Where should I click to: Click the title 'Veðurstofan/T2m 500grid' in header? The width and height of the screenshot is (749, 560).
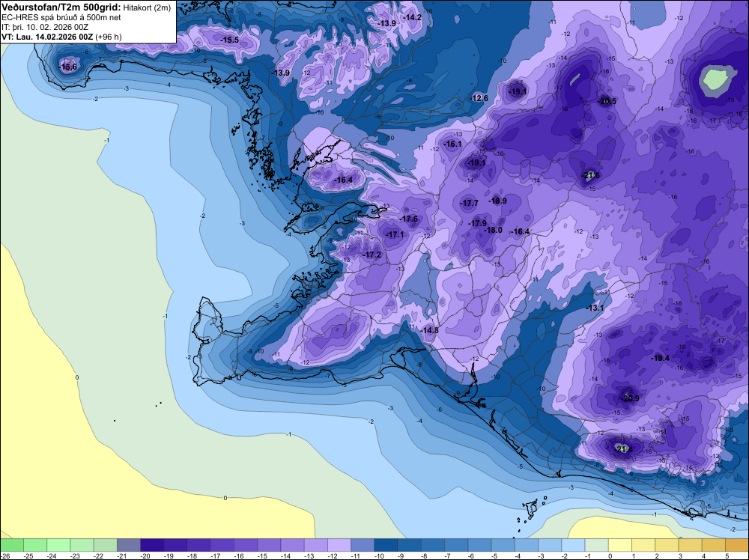61,7
